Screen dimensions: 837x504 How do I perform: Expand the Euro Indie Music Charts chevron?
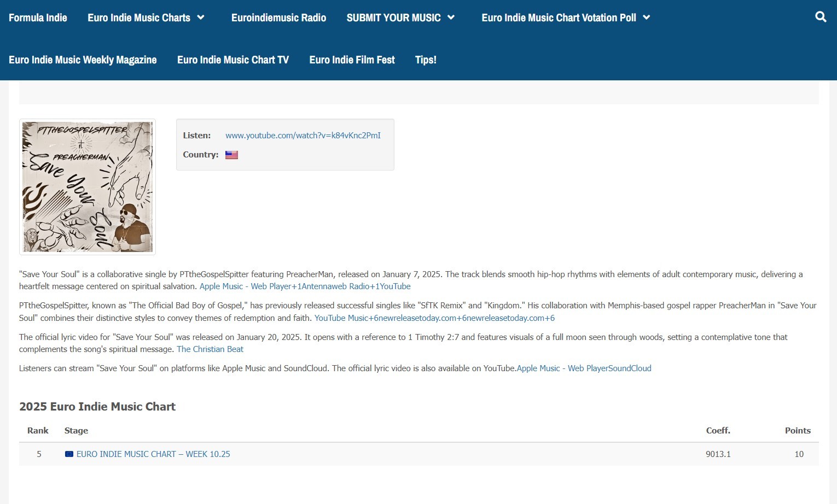[x=201, y=17]
